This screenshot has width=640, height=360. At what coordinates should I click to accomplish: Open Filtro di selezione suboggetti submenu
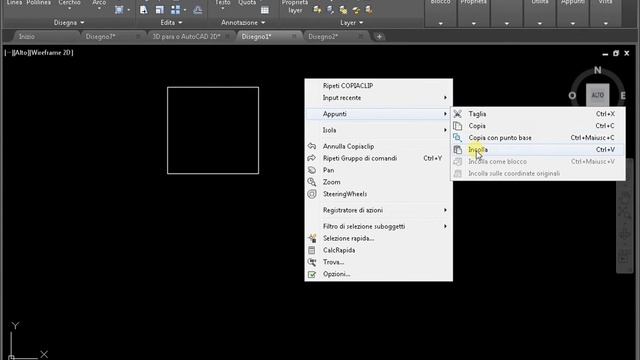[378, 226]
